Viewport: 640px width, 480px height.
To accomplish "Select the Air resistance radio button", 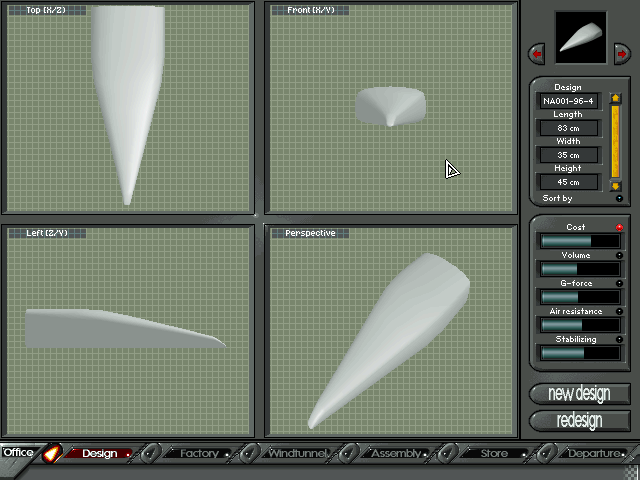I will (619, 311).
